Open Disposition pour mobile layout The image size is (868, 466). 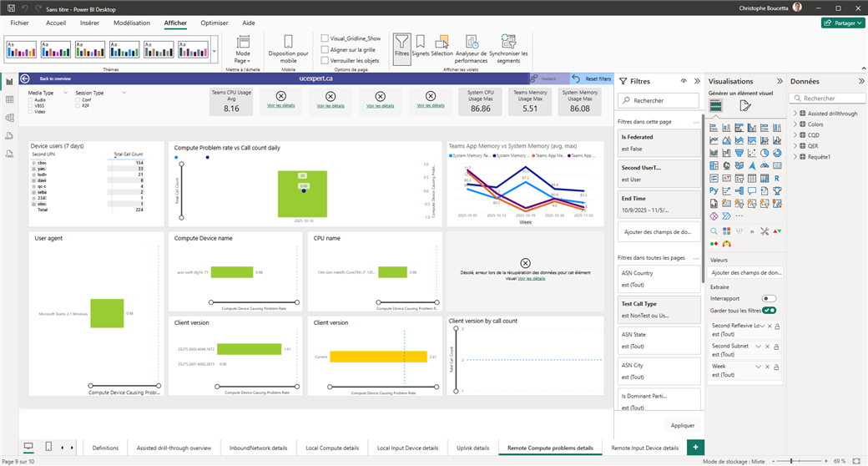click(288, 43)
